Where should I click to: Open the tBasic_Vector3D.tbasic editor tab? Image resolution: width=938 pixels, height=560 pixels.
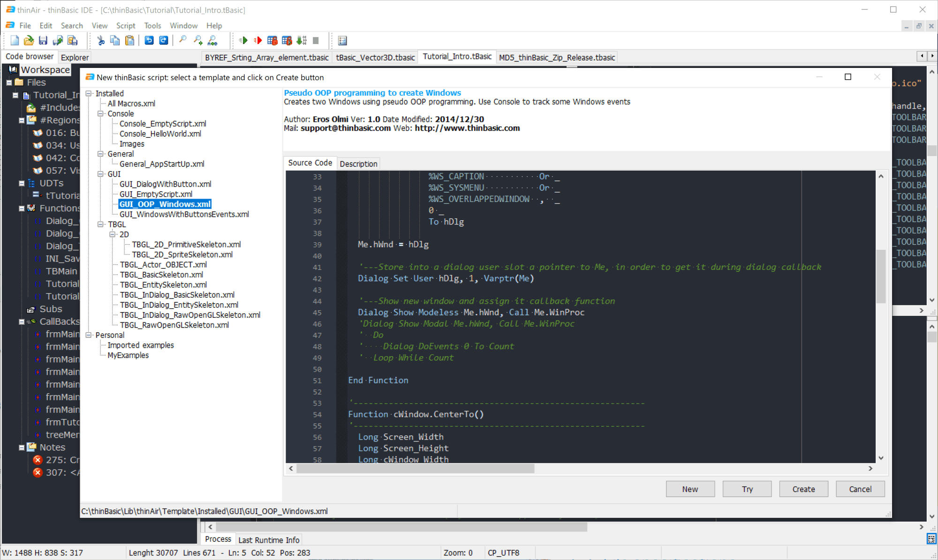point(375,57)
